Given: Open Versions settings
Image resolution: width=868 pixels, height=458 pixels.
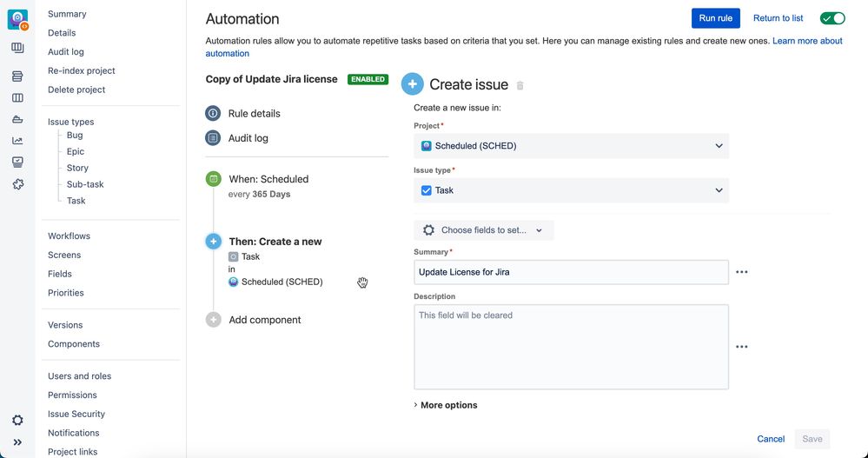Looking at the screenshot, I should (x=65, y=325).
